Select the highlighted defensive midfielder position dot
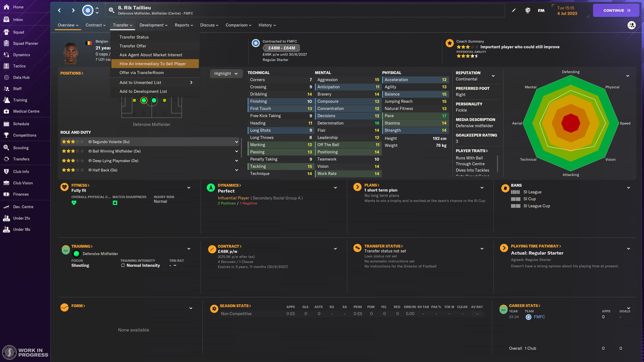This screenshot has height=362, width=644. [x=144, y=100]
